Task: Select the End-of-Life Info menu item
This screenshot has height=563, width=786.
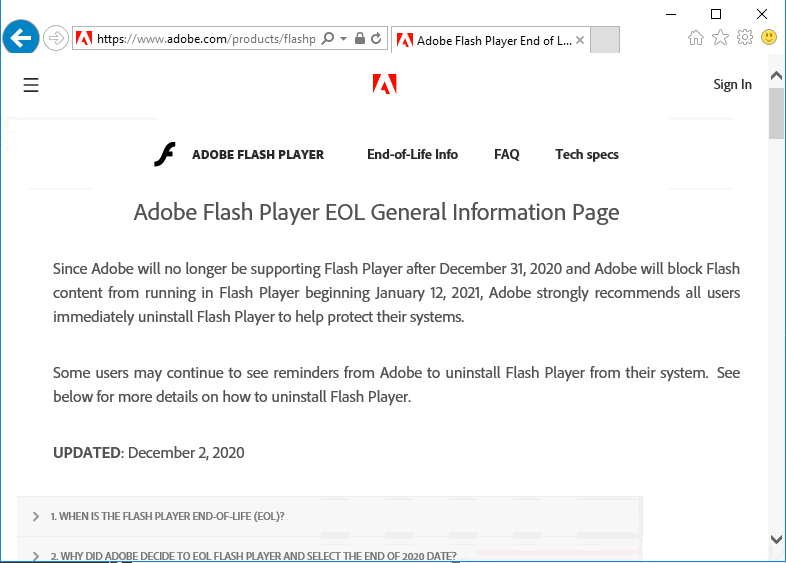Action: point(412,154)
